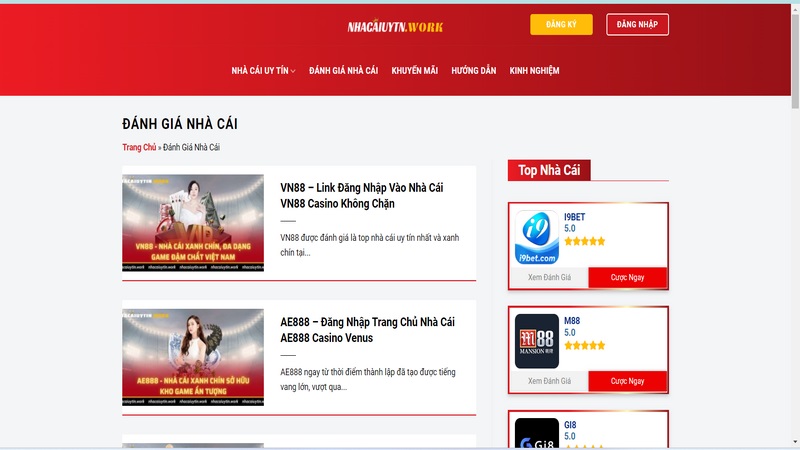The height and width of the screenshot is (450, 800).
Task: Click the VN88 article excerpt text
Action: click(369, 245)
